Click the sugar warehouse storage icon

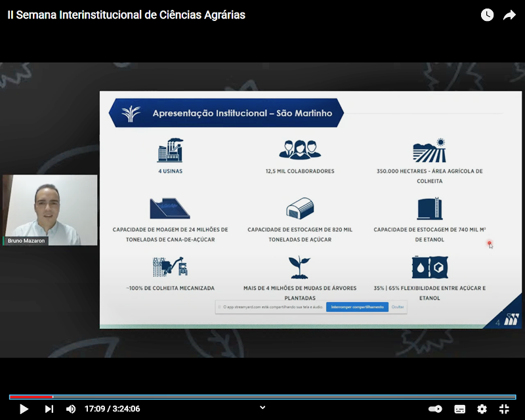click(300, 208)
